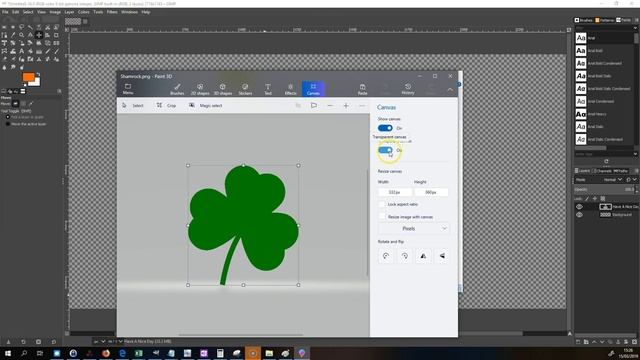Switch to GIMP Paths tab

tap(621, 171)
